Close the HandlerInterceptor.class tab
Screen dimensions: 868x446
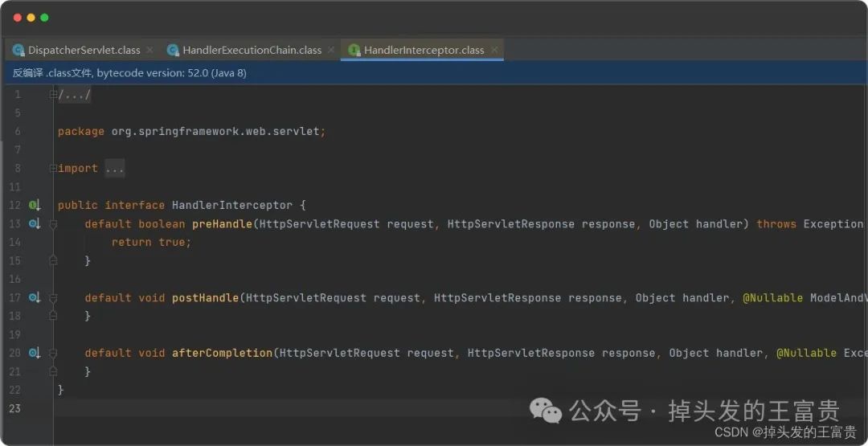[x=494, y=50]
